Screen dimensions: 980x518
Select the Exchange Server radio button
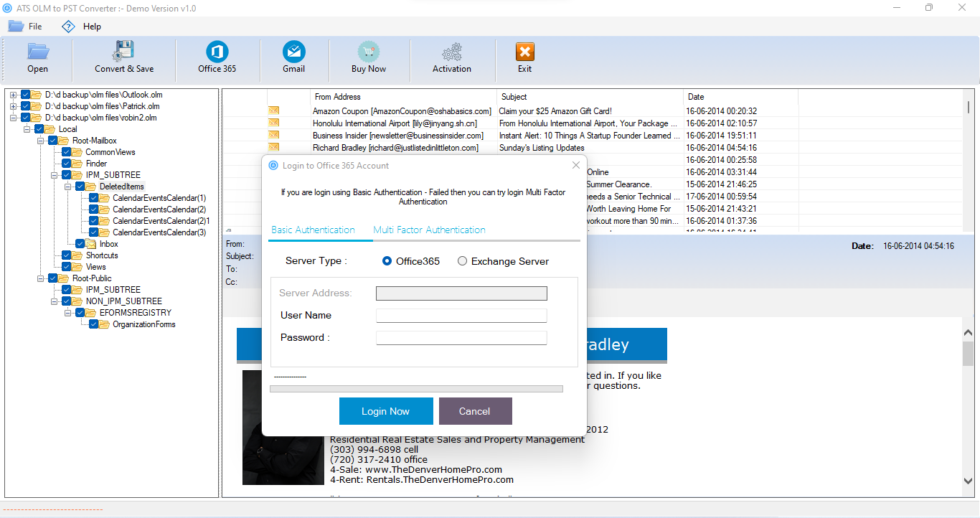[462, 261]
